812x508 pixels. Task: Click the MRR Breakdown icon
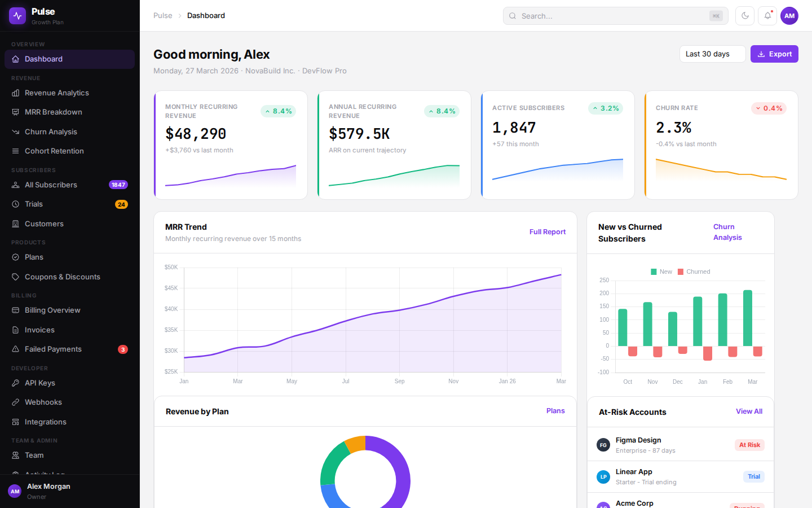tap(16, 112)
